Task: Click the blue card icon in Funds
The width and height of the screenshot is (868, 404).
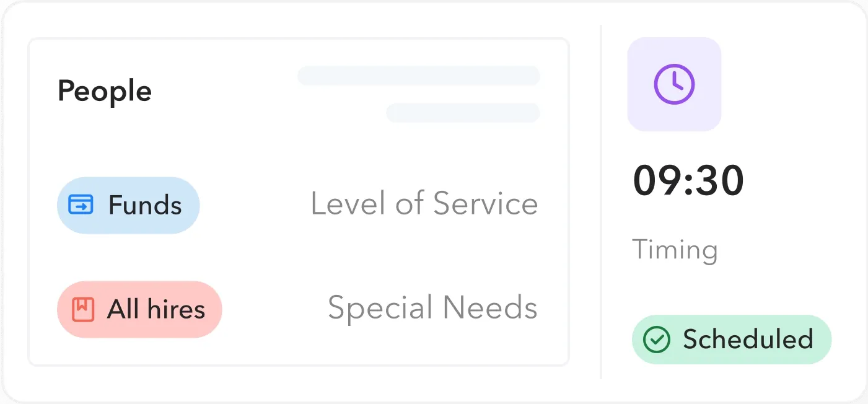Action: pos(81,205)
